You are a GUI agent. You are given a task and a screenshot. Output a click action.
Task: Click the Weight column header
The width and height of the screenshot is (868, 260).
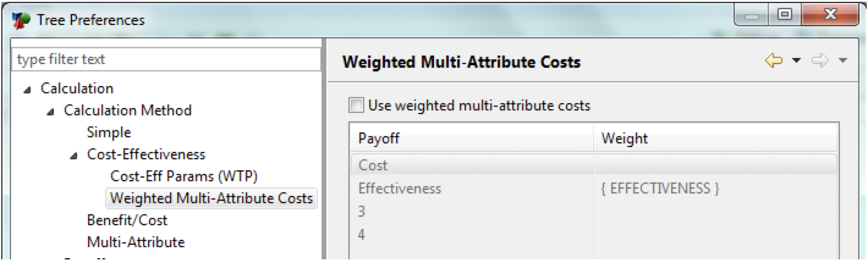point(715,139)
